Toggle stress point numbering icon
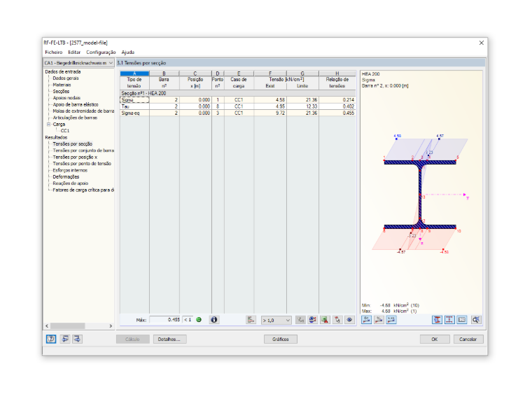The height and width of the screenshot is (399, 532). pyautogui.click(x=462, y=320)
